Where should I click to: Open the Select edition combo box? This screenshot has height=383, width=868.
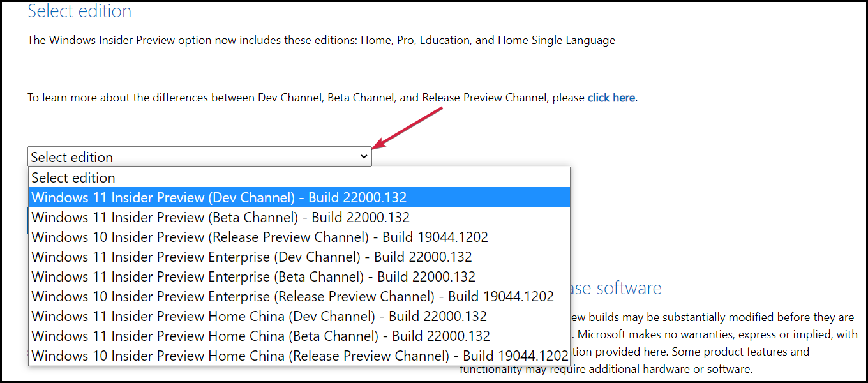(x=191, y=157)
